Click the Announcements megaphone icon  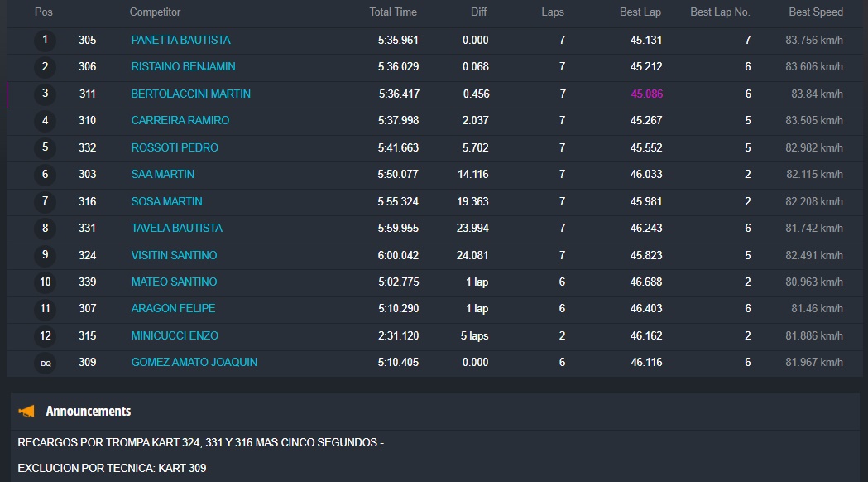(26, 411)
